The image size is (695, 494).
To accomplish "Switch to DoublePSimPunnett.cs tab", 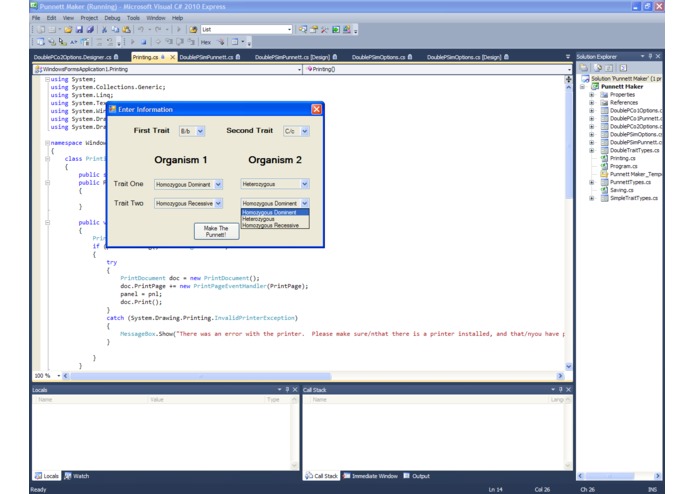I will 210,57.
